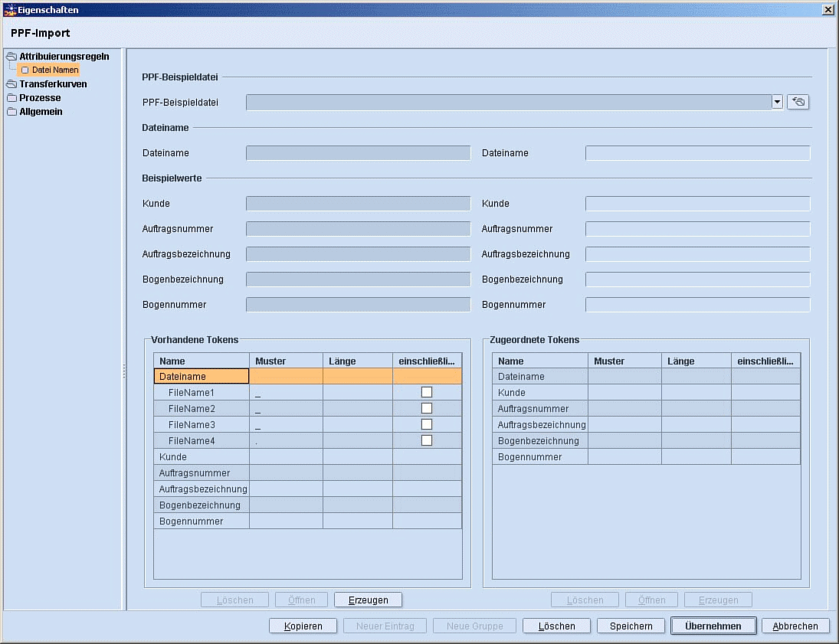Click the Datei Namen item icon
Viewport: 839px width, 644px height.
tap(25, 70)
